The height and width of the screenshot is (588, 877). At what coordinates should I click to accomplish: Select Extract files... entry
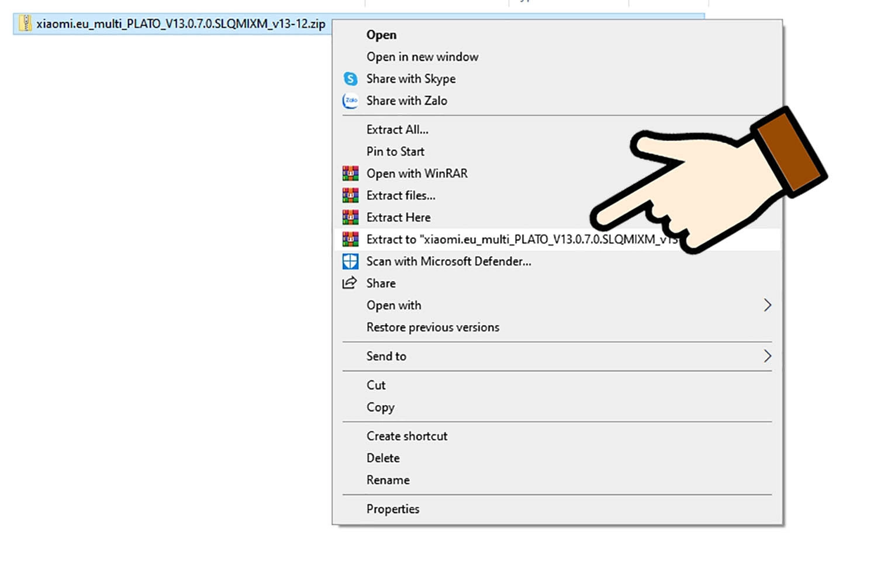pos(558,195)
